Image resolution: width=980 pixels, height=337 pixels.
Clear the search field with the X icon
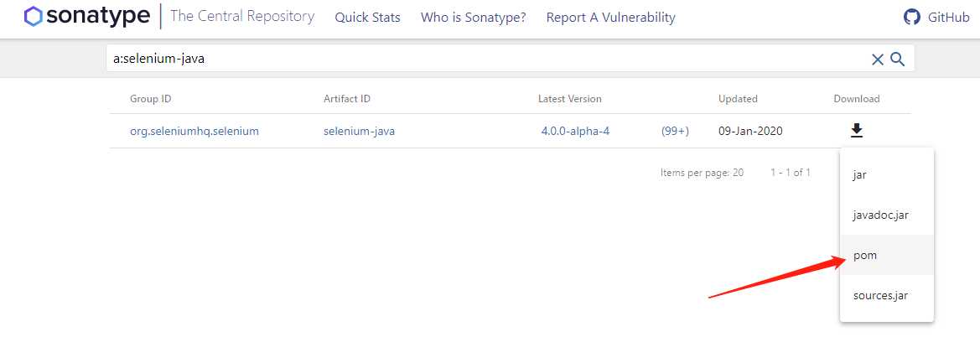click(878, 59)
